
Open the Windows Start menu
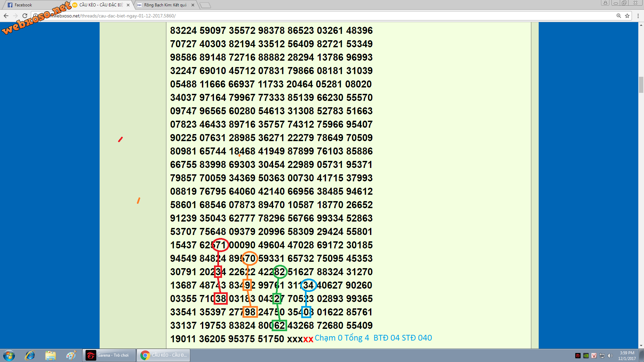point(9,355)
